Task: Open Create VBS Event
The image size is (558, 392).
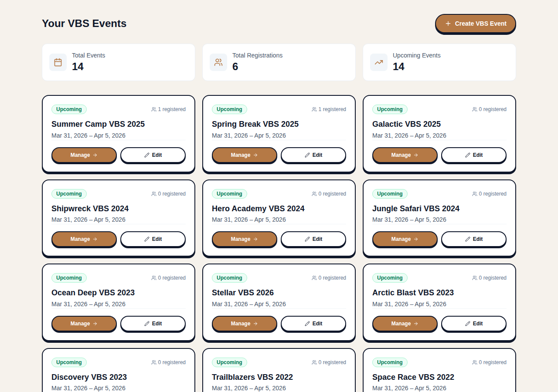Action: (475, 24)
